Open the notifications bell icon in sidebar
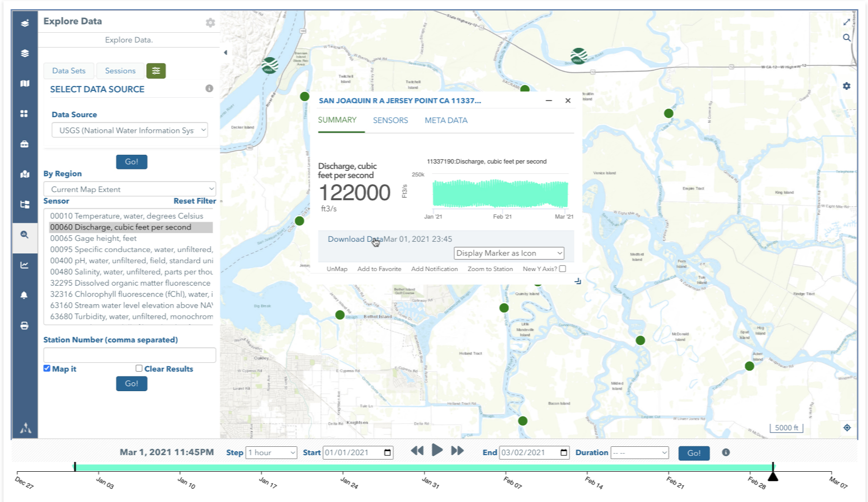Screen dimensions: 868x502 click(24, 295)
